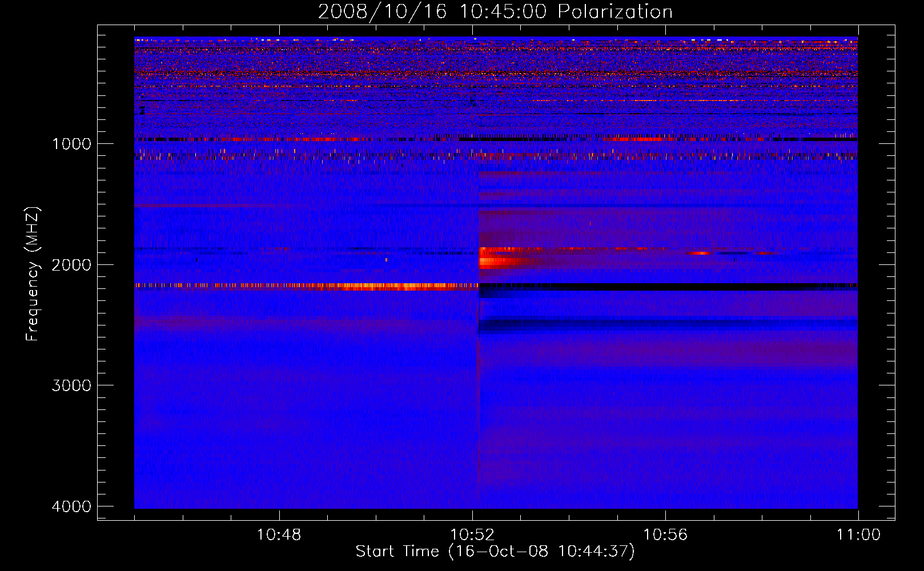The width and height of the screenshot is (924, 571).
Task: Click the 11:00 time axis label
Action: pos(858,535)
